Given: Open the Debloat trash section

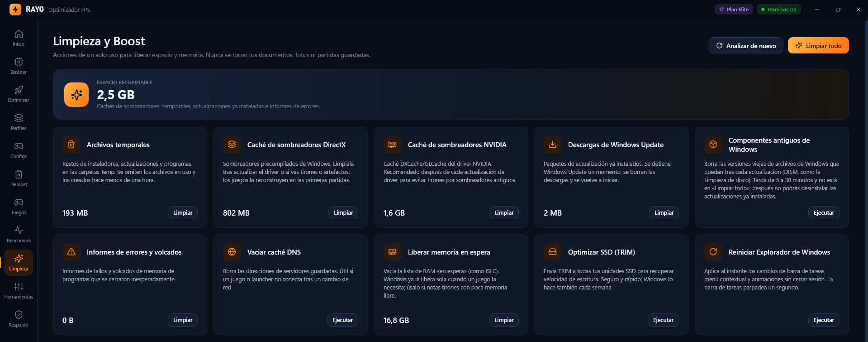Looking at the screenshot, I should point(19,178).
